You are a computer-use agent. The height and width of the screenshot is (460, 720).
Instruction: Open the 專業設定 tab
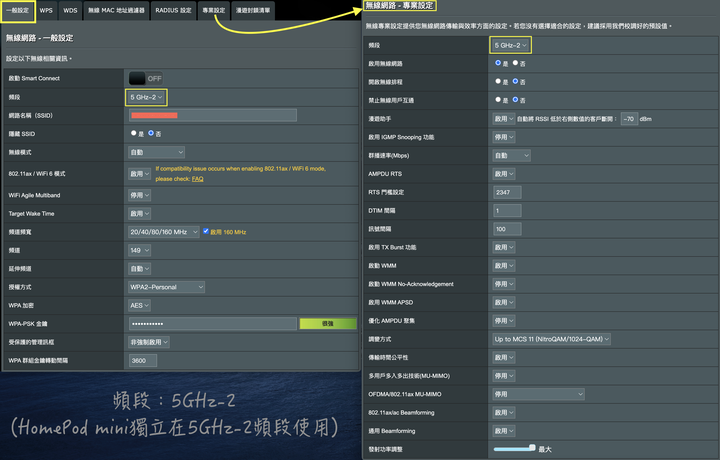click(214, 11)
